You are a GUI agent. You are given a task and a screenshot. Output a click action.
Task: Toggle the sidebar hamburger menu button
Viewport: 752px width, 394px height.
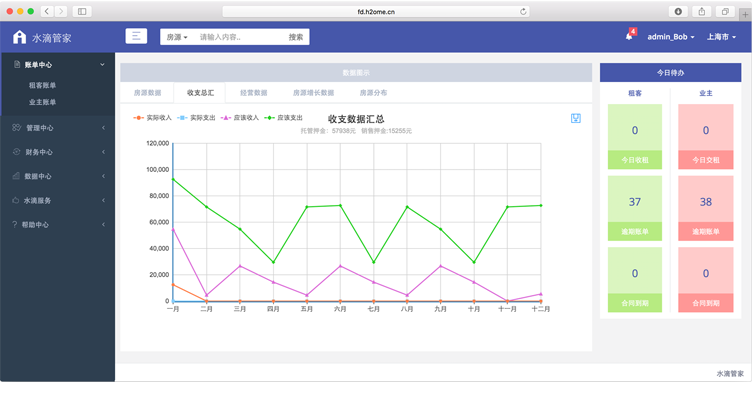click(x=136, y=36)
